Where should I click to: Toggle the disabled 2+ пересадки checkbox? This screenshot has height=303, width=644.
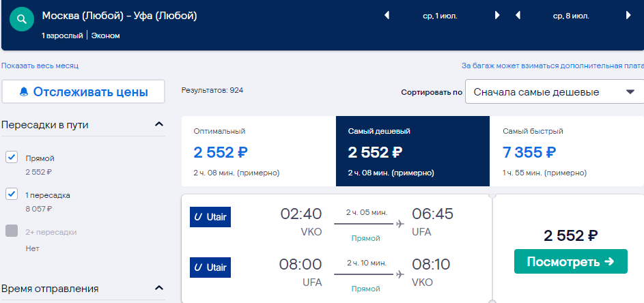coord(12,231)
